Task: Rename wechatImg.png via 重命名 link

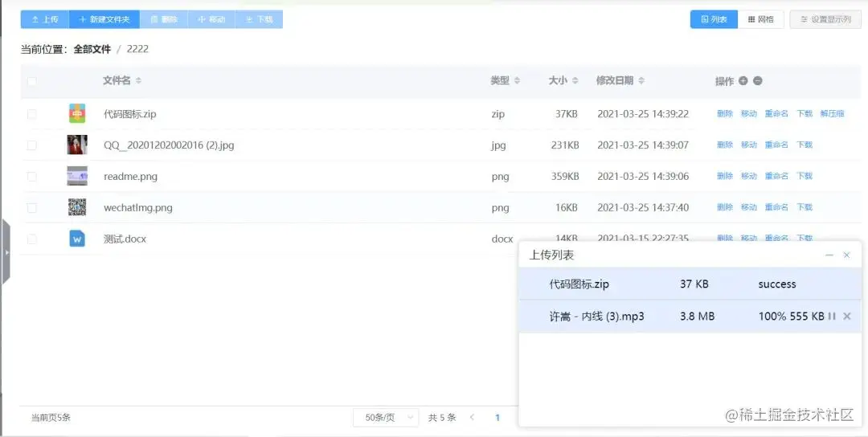Action: coord(776,207)
